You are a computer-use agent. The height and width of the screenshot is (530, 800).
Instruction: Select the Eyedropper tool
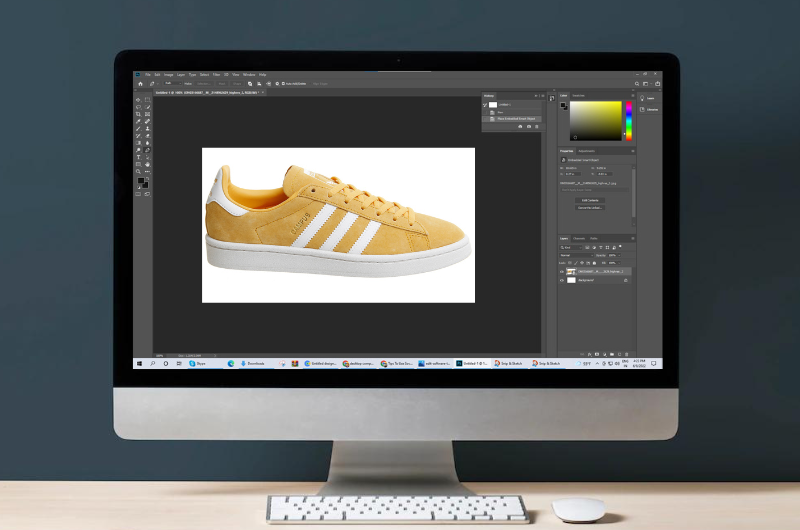coord(138,121)
